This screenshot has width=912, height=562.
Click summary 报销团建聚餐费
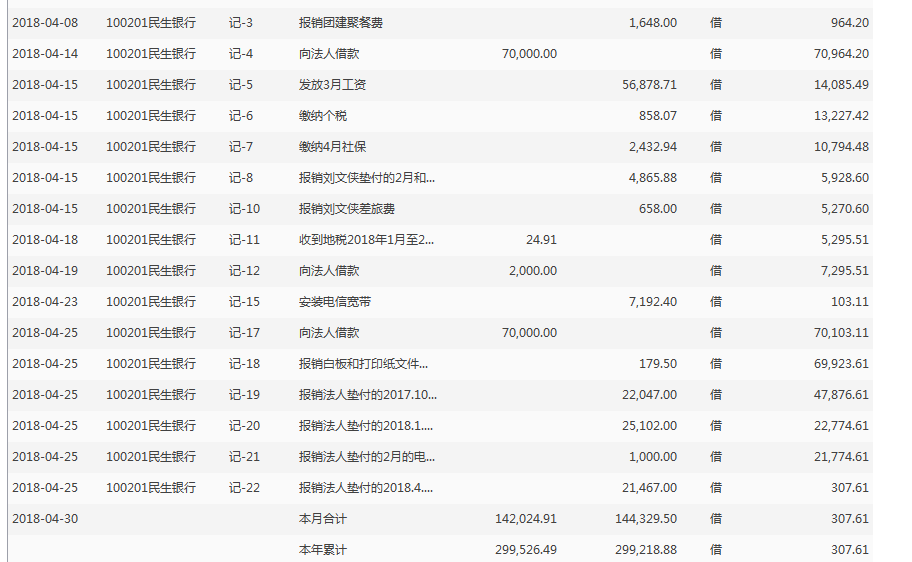340,23
